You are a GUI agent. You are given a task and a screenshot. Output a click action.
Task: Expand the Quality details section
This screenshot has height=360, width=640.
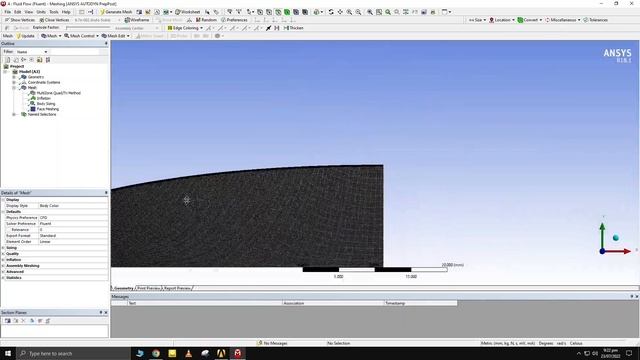pos(4,253)
